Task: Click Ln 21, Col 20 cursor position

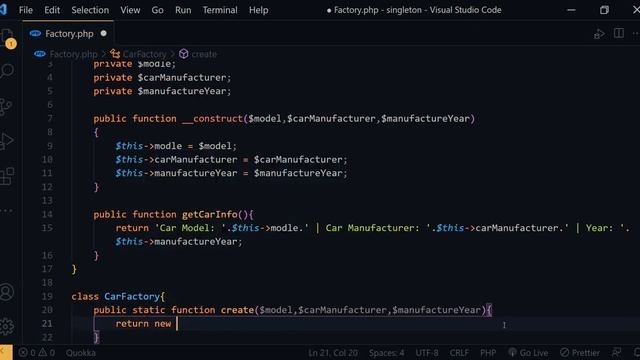Action: [333, 353]
